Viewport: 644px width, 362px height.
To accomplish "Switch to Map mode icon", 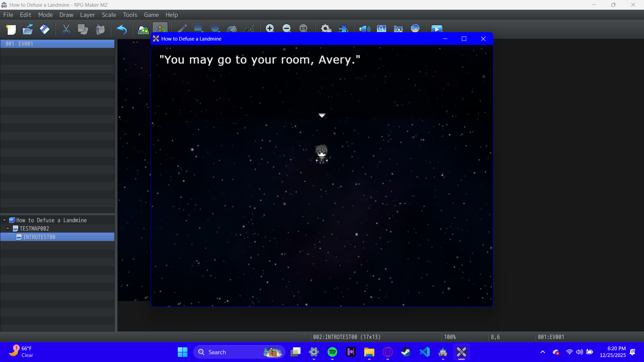I will pyautogui.click(x=143, y=29).
